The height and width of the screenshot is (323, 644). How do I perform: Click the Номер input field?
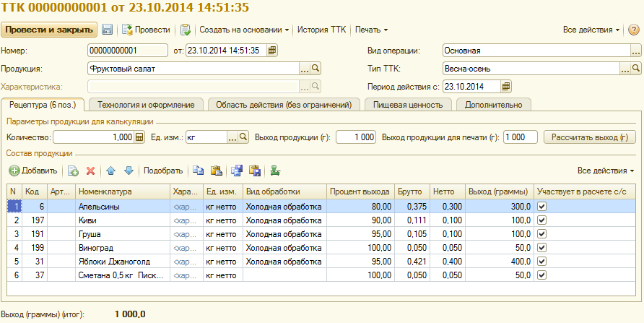(128, 51)
